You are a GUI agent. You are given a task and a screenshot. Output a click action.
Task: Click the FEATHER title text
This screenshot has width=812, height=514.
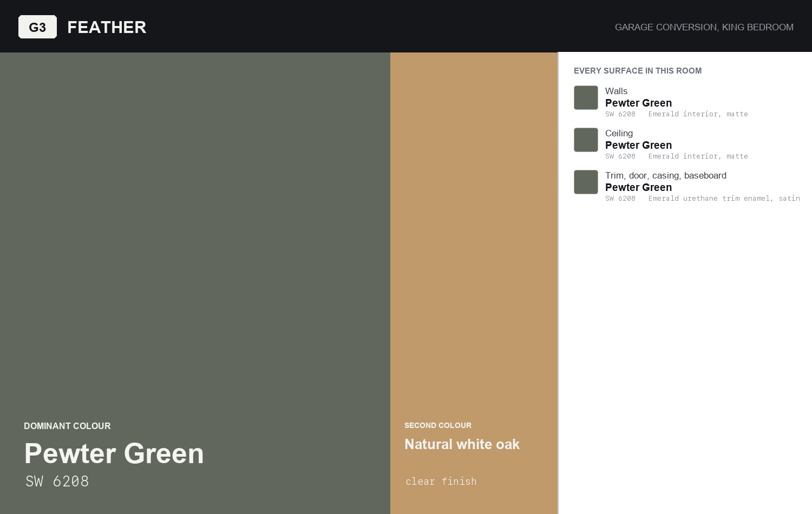point(107,27)
